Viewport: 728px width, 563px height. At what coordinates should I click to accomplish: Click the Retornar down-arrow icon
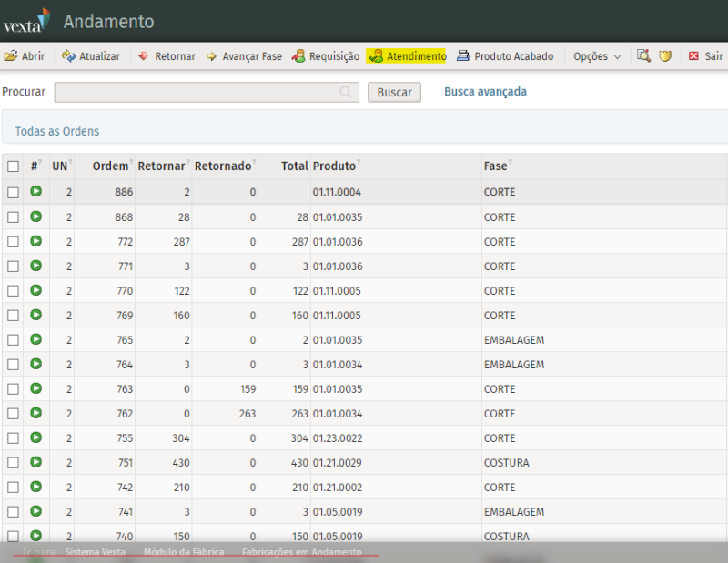(x=144, y=56)
